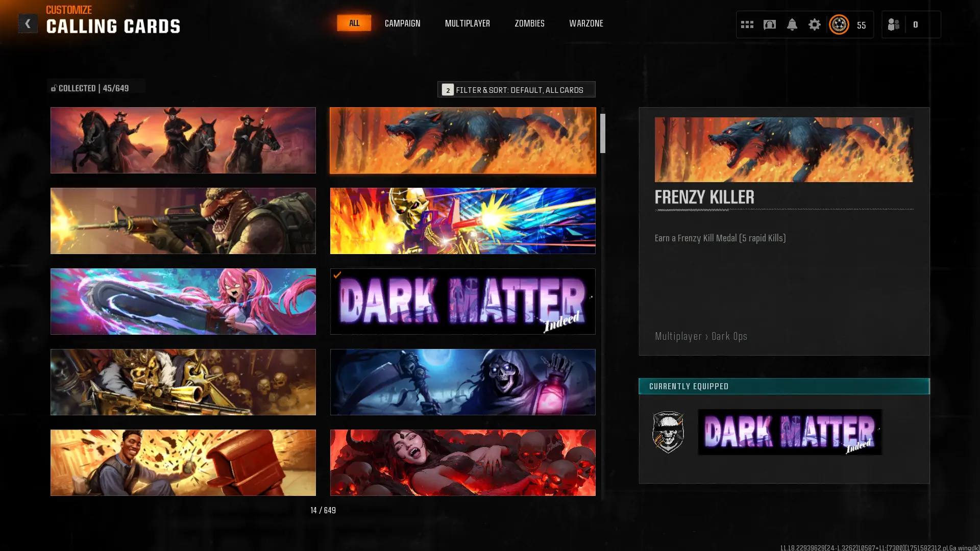980x551 pixels.
Task: Switch to the Zombies tab
Action: pos(529,23)
